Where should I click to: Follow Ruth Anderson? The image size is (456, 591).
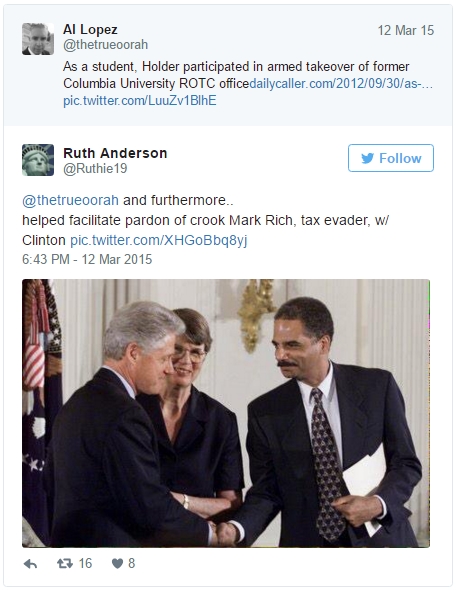click(391, 158)
